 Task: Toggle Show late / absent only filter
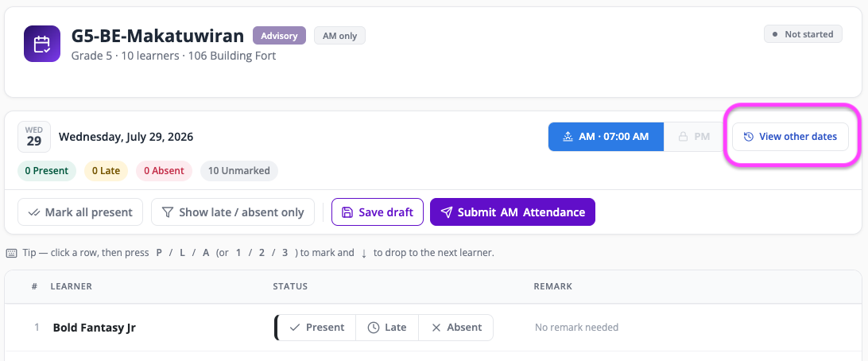point(232,212)
